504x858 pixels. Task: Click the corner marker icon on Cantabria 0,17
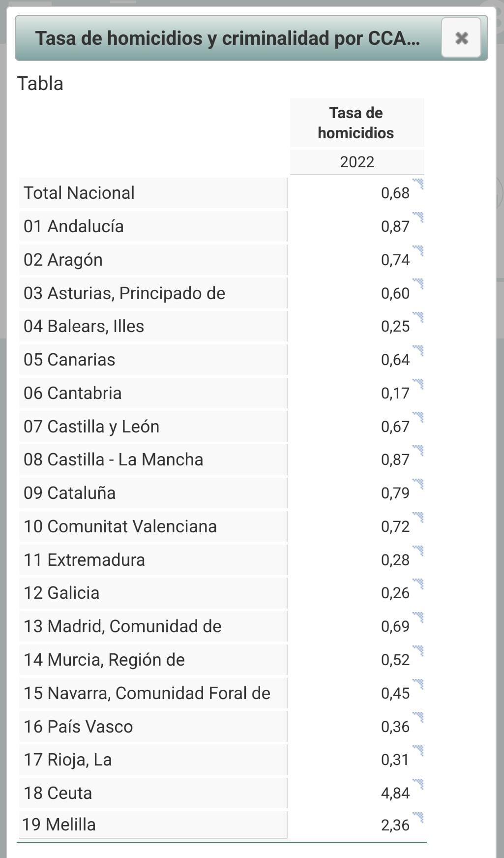418,384
